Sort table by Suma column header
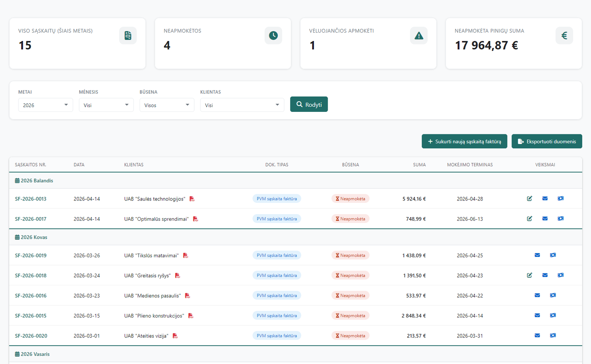 pyautogui.click(x=419, y=165)
